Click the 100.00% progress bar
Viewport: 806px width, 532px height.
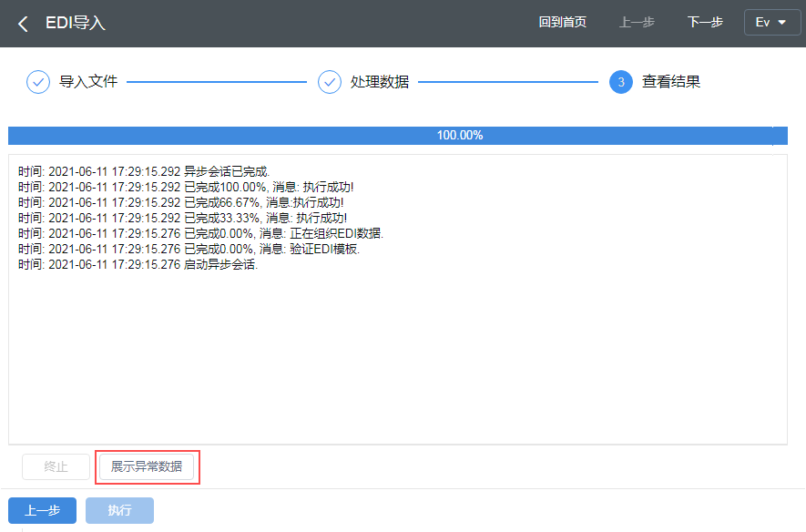397,136
